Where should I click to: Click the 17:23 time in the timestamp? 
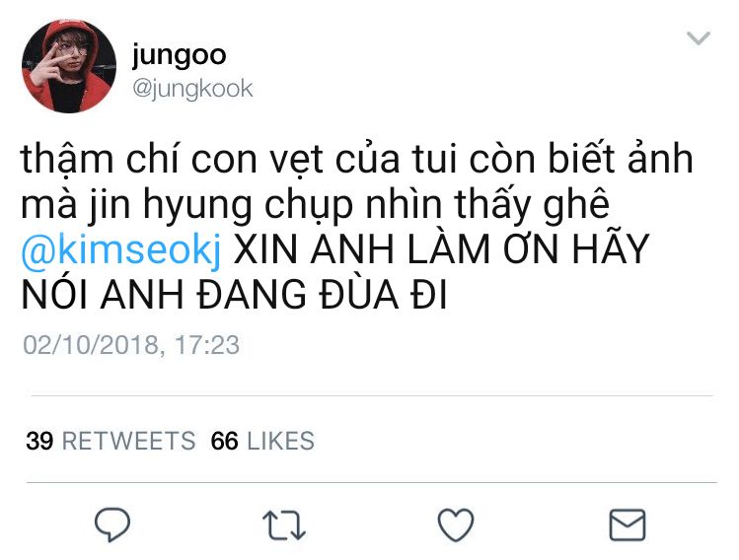tap(207, 345)
